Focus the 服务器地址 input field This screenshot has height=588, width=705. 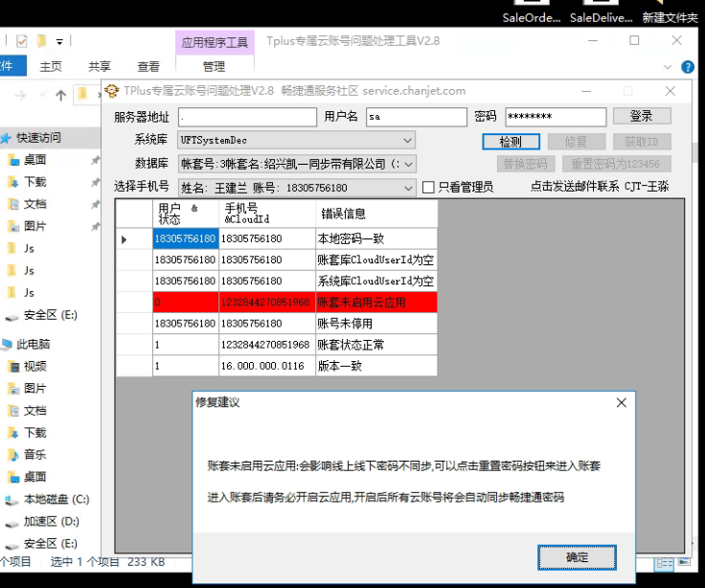[247, 117]
